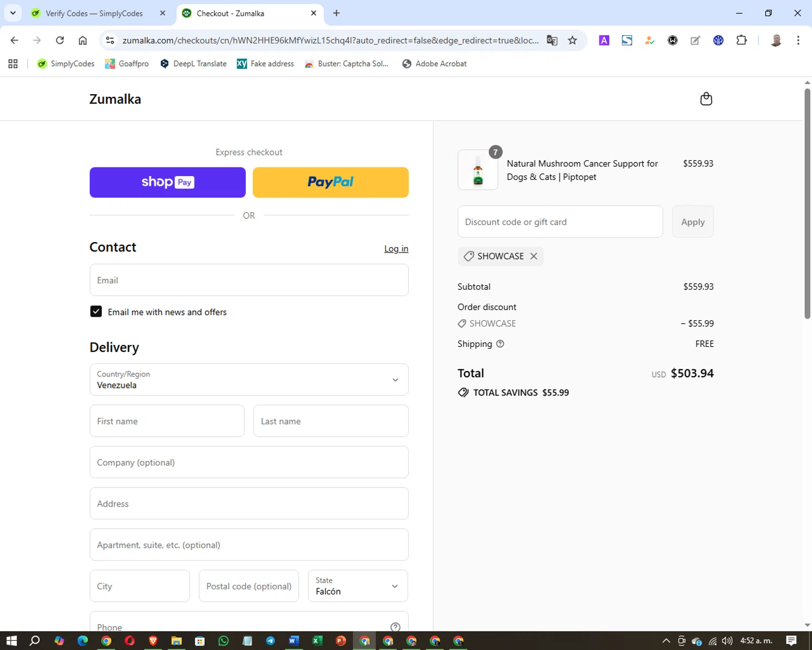Click the shipping info question mark icon
The height and width of the screenshot is (650, 812).
pyautogui.click(x=500, y=344)
